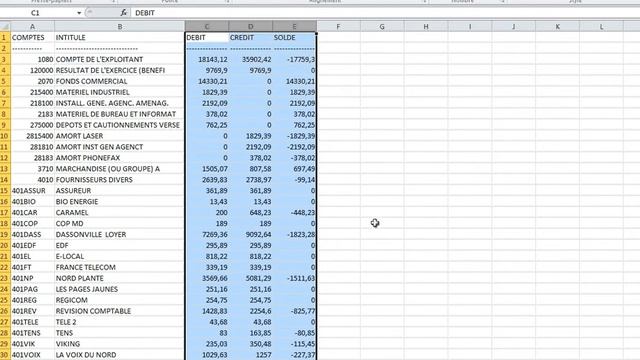The width and height of the screenshot is (640, 360).
Task: Click the formula bar containing DEBIT
Action: pyautogui.click(x=384, y=13)
